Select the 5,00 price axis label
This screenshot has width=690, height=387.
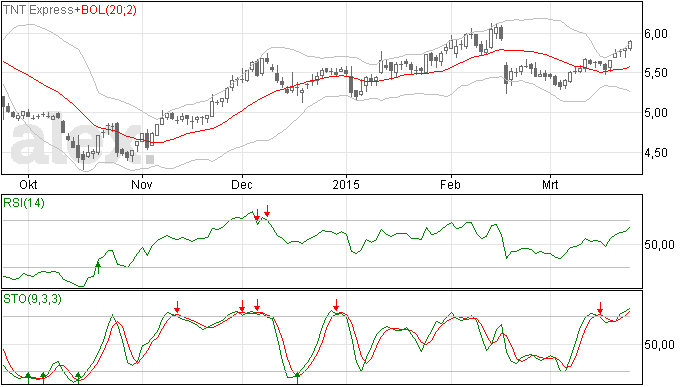(656, 113)
